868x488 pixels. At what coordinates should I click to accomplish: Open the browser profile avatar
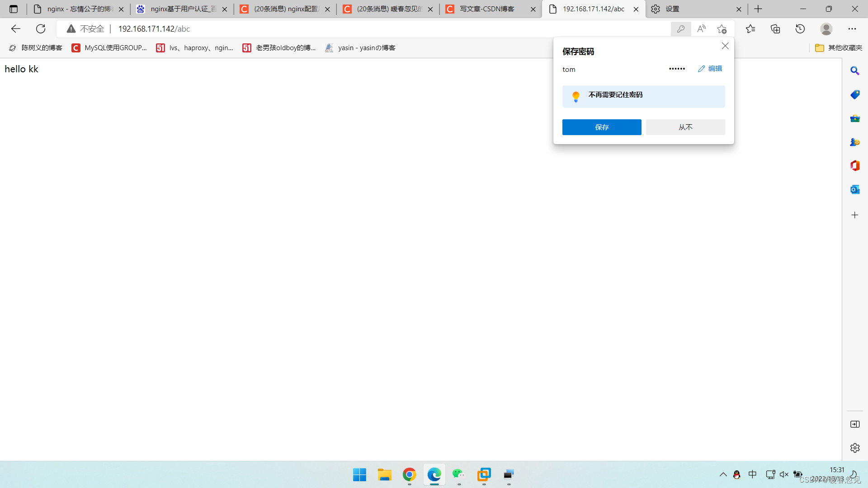[x=826, y=28]
